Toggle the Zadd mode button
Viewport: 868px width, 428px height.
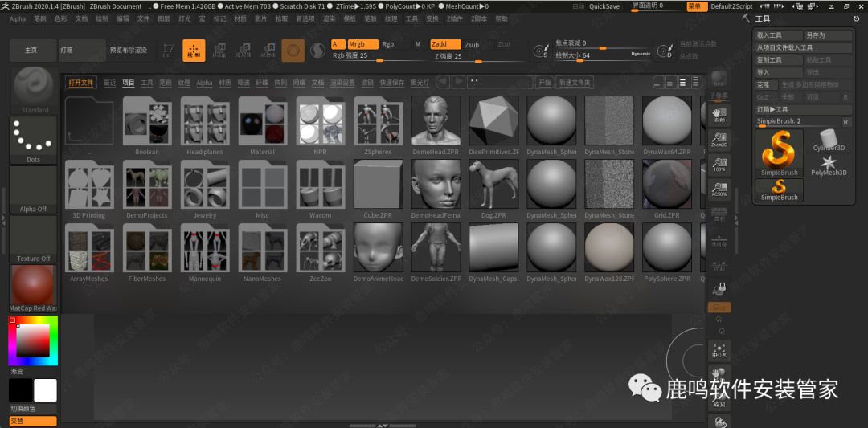(445, 44)
